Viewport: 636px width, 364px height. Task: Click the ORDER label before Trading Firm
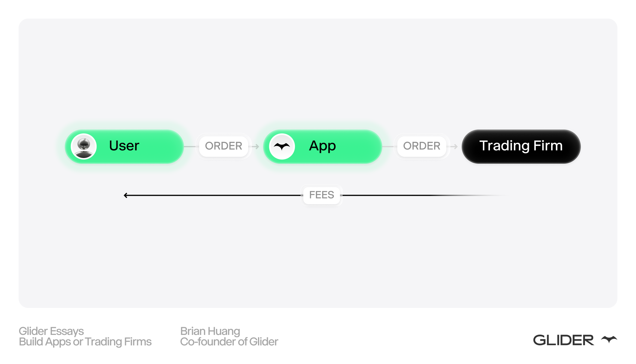(421, 146)
